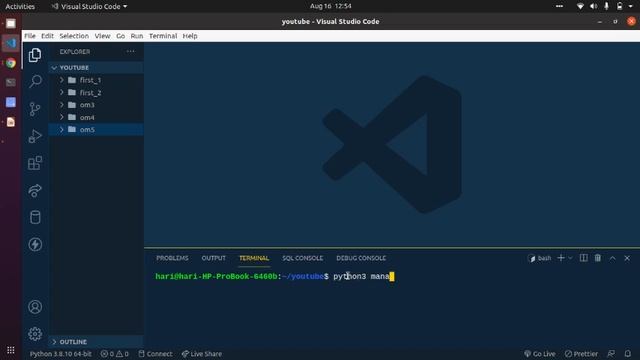Click Connect in status bar
This screenshot has width=640, height=360.
pos(155,354)
